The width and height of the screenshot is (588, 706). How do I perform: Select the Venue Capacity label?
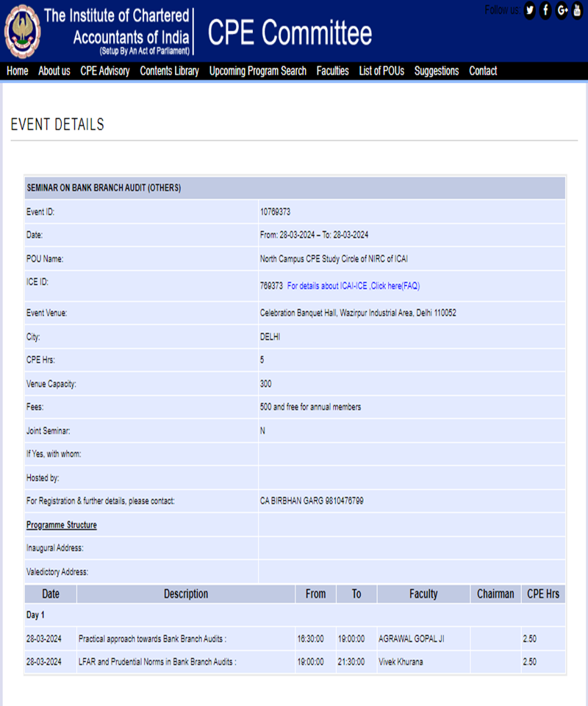(51, 384)
